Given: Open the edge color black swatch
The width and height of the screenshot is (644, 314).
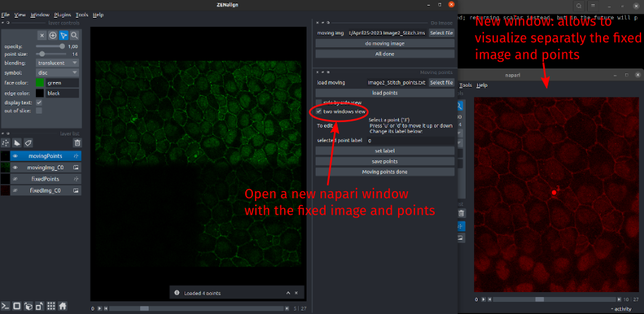Looking at the screenshot, I should 40,93.
